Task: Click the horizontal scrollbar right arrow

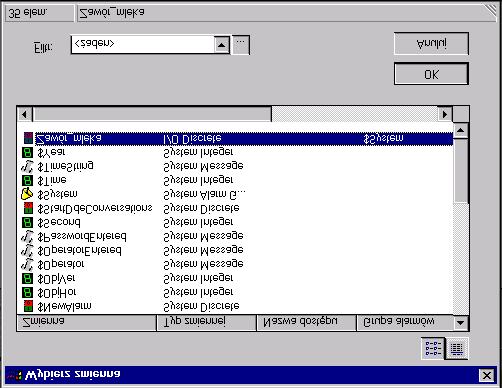Action: pyautogui.click(x=445, y=114)
